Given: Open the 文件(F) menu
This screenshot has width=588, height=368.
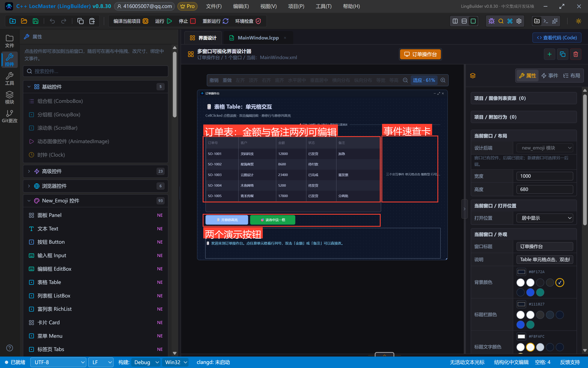Looking at the screenshot, I should 214,6.
